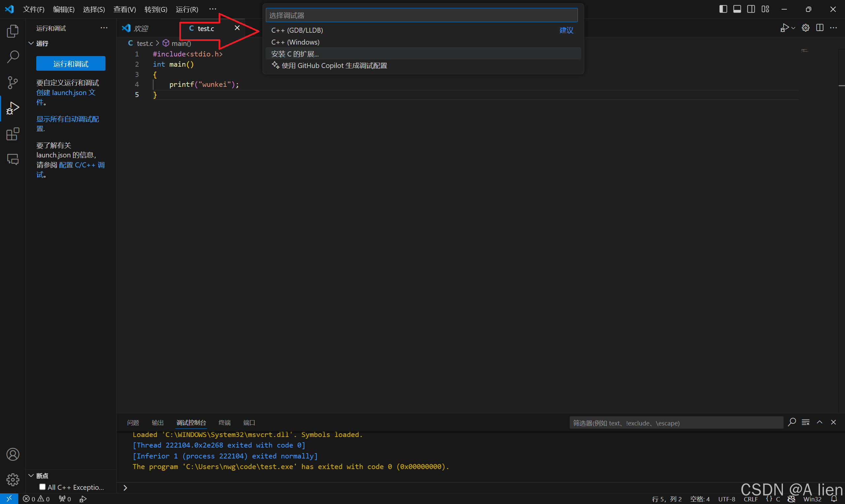The image size is (845, 504).
Task: Toggle bottom panel layout button
Action: point(737,9)
